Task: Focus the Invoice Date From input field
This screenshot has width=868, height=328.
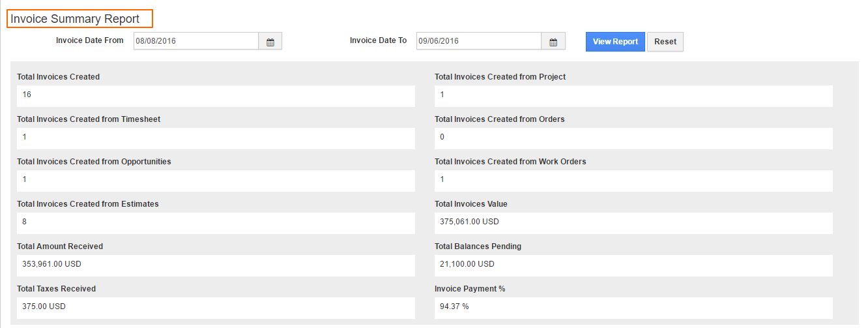Action: (195, 41)
